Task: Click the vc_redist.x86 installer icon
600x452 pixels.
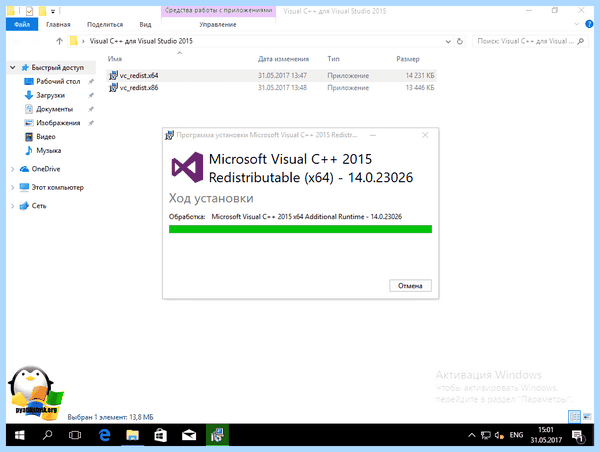Action: click(113, 88)
